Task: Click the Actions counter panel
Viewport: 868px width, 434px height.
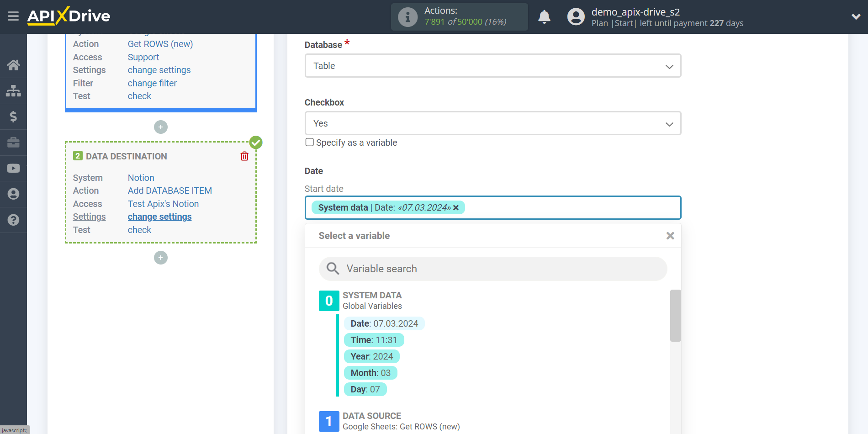Action: [x=459, y=17]
